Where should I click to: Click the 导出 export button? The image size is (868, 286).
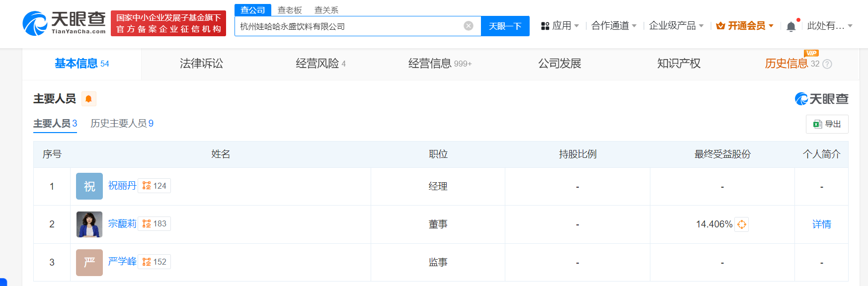click(x=827, y=124)
